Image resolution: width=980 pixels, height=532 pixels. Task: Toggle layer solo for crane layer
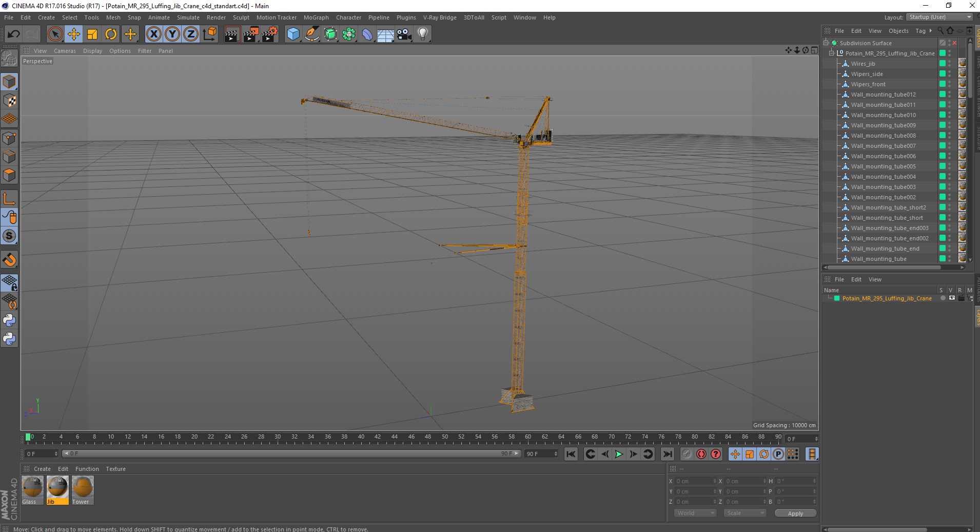click(x=943, y=298)
